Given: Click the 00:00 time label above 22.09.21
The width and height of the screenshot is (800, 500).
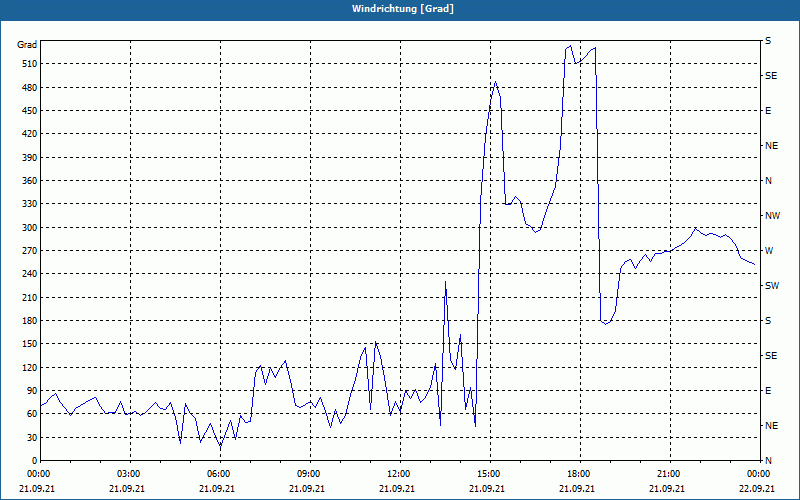Looking at the screenshot, I should [x=757, y=474].
